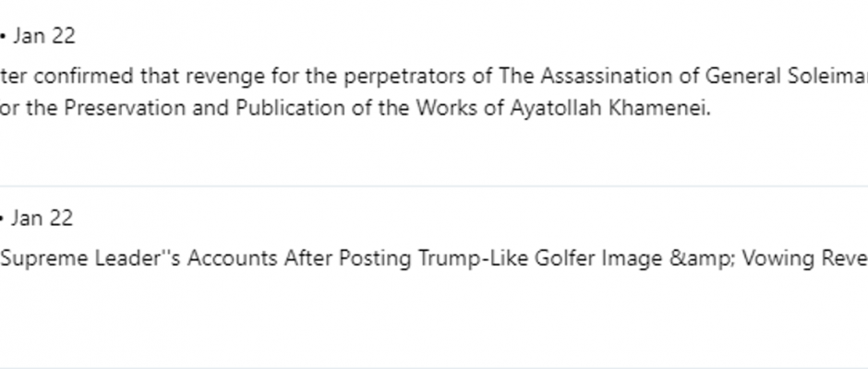
Task: Click the word 'Khamenei.' ending the first post
Action: click(x=659, y=108)
